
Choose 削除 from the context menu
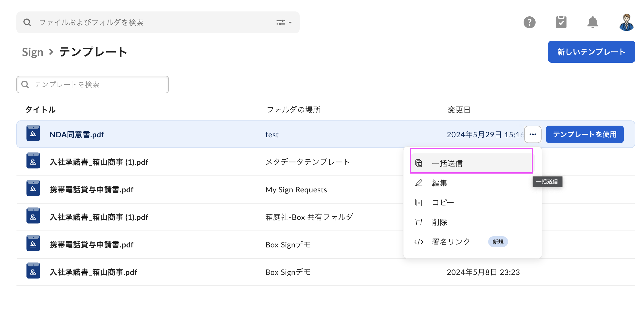[x=439, y=222]
